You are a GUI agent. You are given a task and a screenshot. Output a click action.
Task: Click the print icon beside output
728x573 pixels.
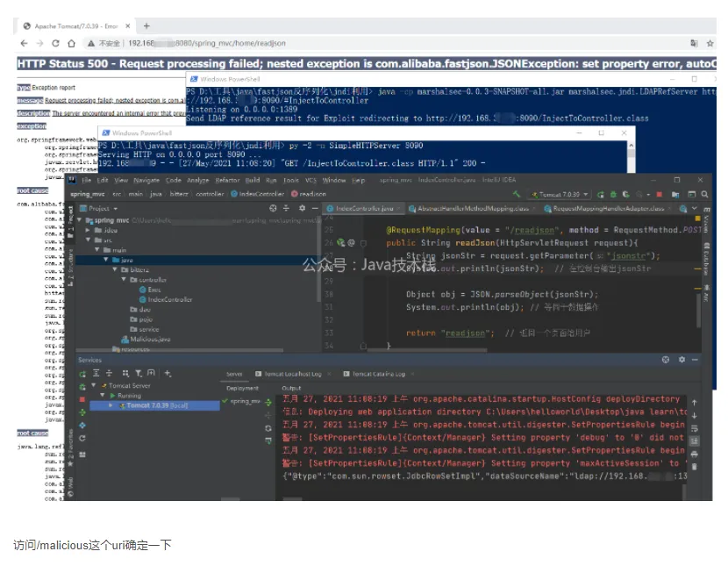coord(694,454)
